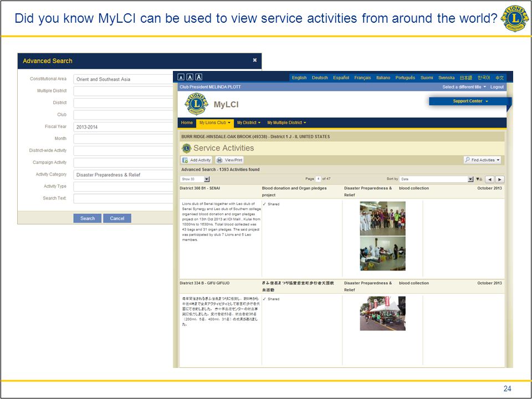This screenshot has height=399, width=532.
Task: Select the smallest font size icon
Action: point(181,78)
